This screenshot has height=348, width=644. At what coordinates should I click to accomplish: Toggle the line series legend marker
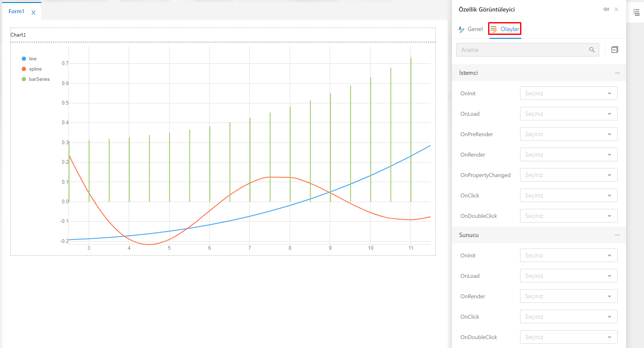click(x=24, y=59)
